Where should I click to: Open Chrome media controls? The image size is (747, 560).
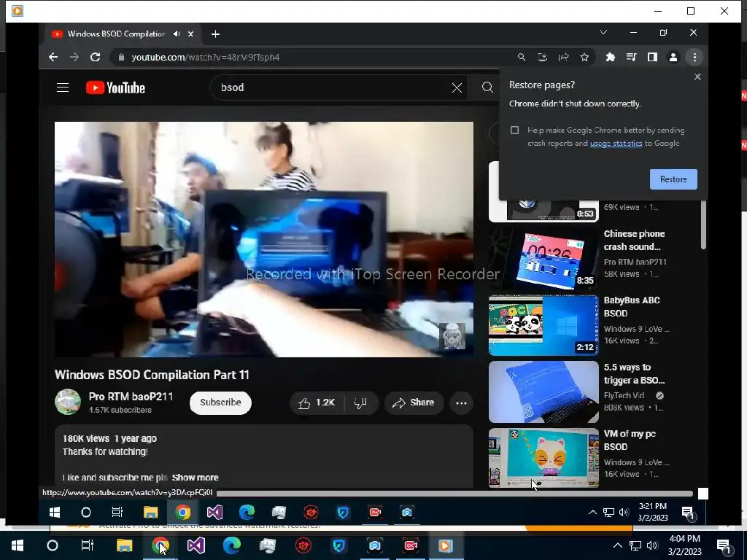631,57
